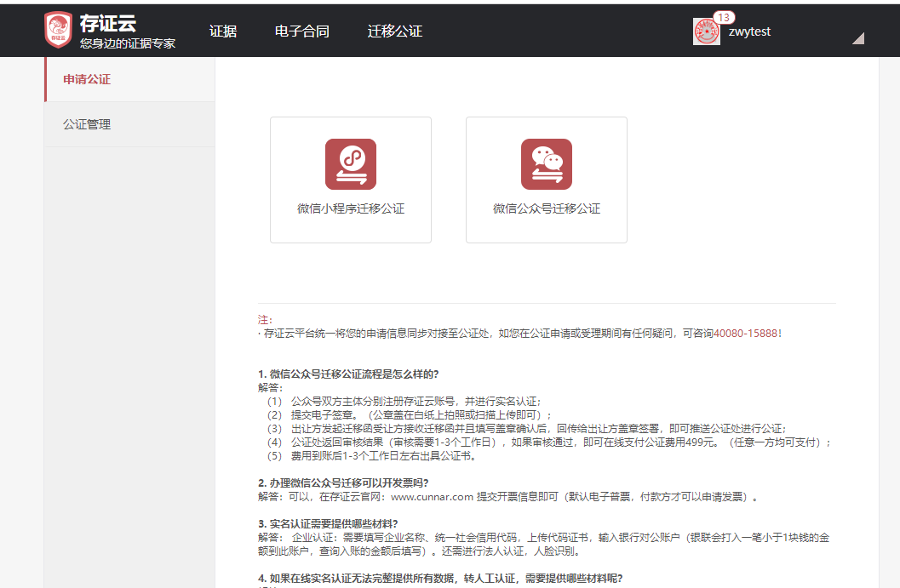Open the 微信公众号迁移公证 icon
The width and height of the screenshot is (900, 588).
tap(547, 164)
